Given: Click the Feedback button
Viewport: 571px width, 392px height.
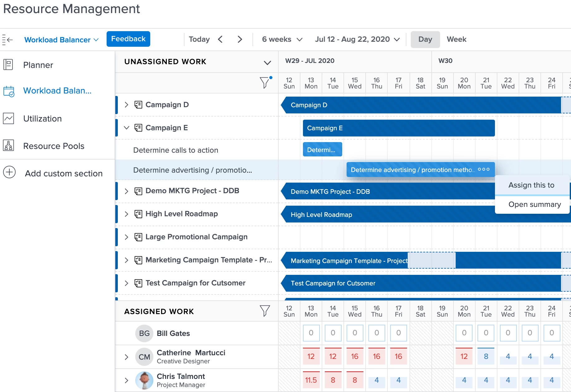Looking at the screenshot, I should (x=128, y=39).
